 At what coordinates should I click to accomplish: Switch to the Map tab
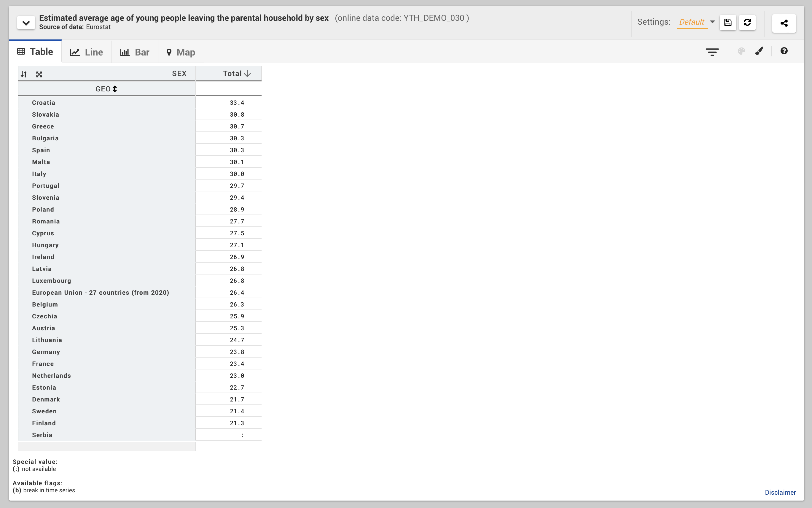[181, 52]
